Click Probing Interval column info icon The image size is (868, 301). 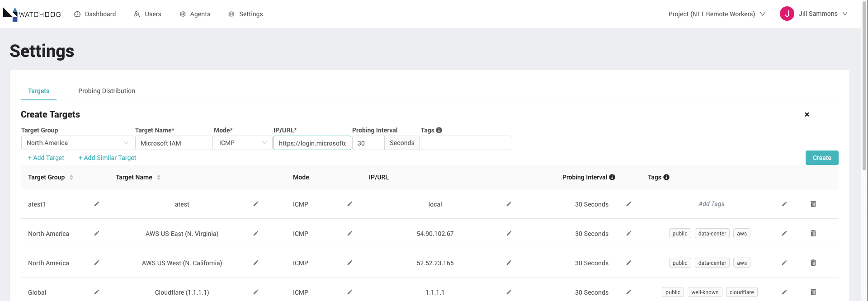pyautogui.click(x=612, y=177)
